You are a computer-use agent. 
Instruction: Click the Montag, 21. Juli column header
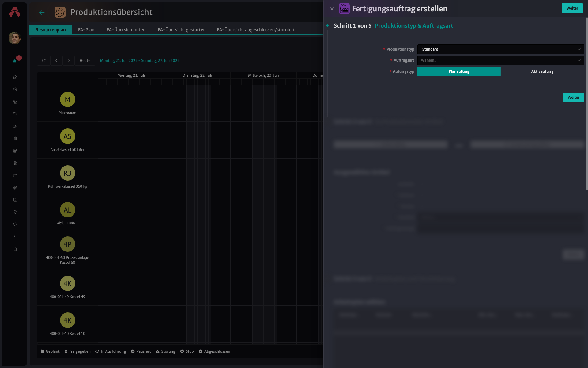pos(131,75)
